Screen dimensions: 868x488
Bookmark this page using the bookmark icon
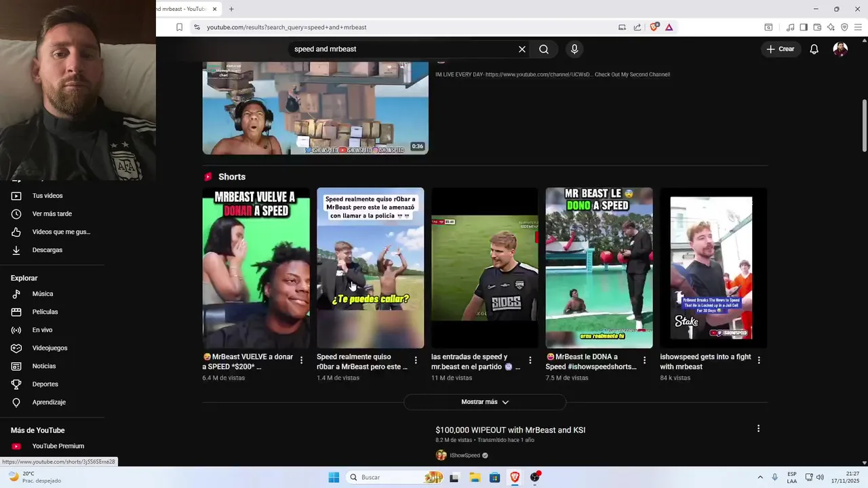click(179, 27)
